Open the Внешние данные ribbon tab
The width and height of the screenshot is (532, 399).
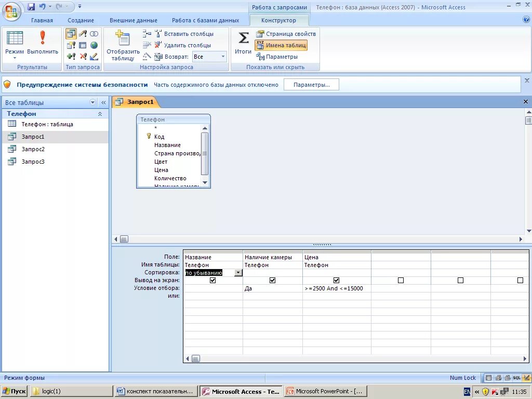tap(134, 20)
